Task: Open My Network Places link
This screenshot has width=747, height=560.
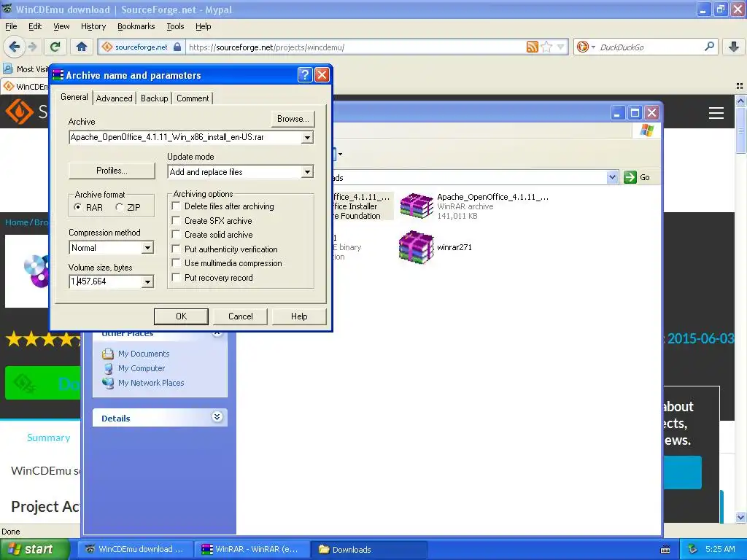Action: [x=151, y=383]
